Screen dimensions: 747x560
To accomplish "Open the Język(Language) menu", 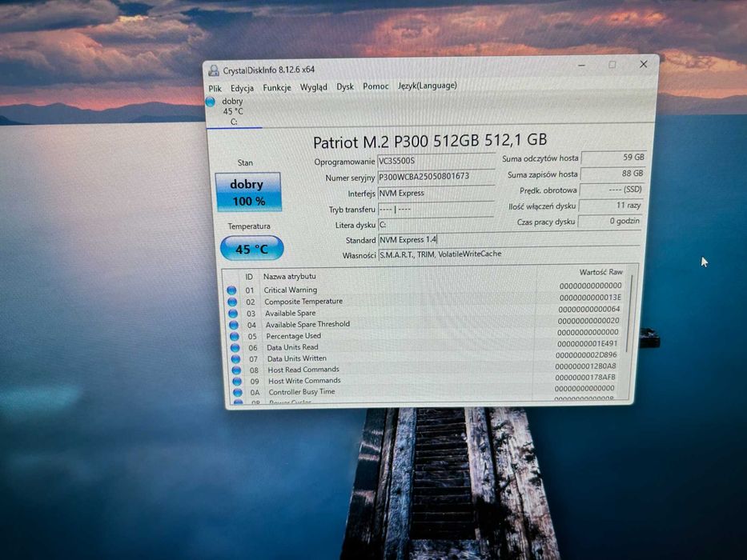I will pyautogui.click(x=428, y=86).
